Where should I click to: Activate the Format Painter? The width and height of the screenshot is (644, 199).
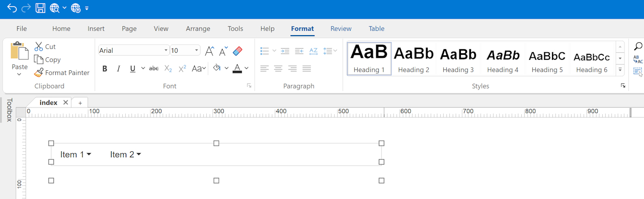tap(62, 73)
